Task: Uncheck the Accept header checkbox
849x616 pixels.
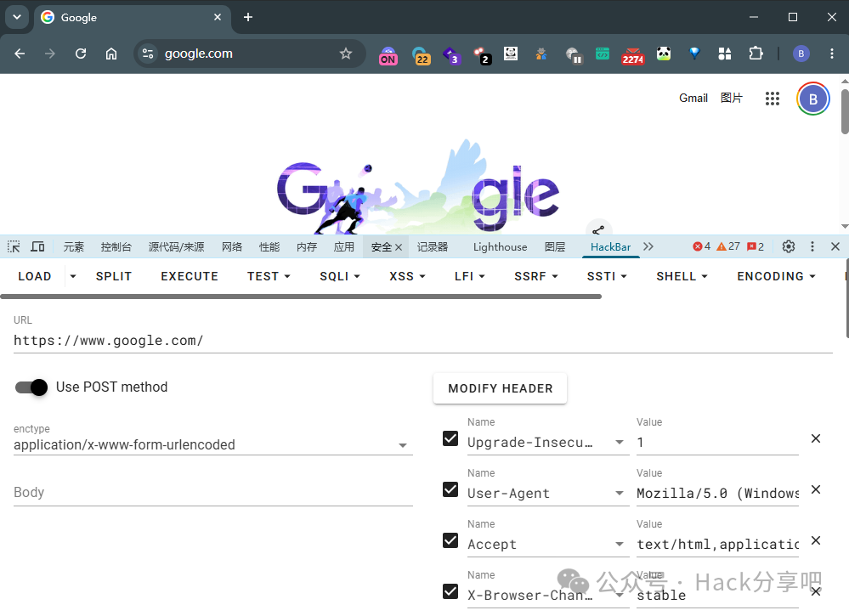Action: tap(450, 540)
